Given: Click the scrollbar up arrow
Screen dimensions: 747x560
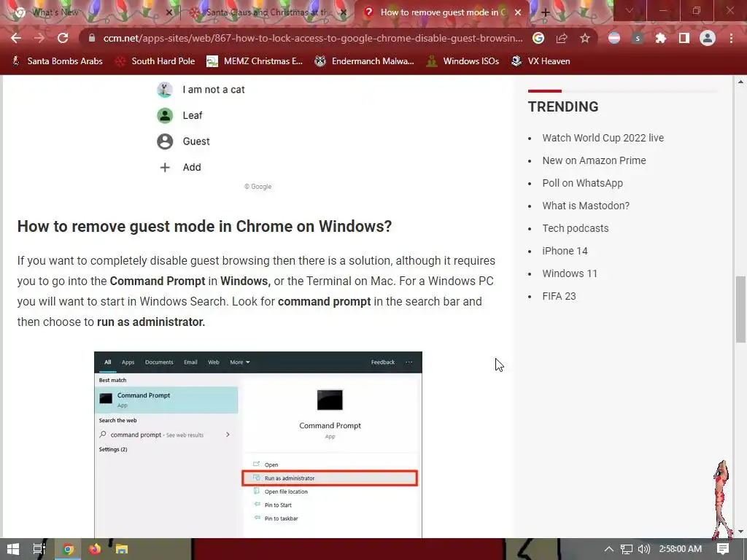Looking at the screenshot, I should tap(740, 82).
